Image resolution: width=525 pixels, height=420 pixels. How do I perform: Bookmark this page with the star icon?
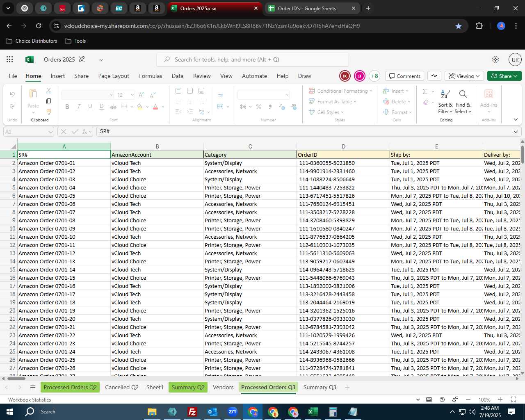[x=459, y=26]
